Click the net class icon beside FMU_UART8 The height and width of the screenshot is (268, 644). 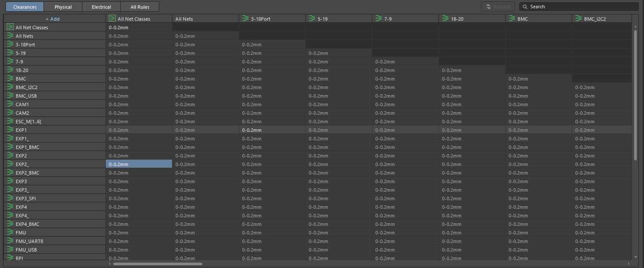click(x=10, y=241)
